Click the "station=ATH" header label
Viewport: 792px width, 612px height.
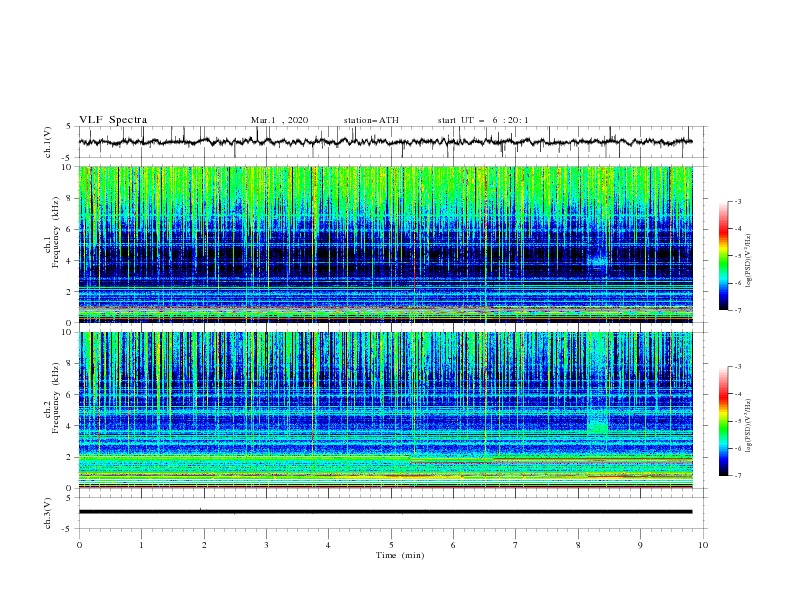tap(371, 120)
